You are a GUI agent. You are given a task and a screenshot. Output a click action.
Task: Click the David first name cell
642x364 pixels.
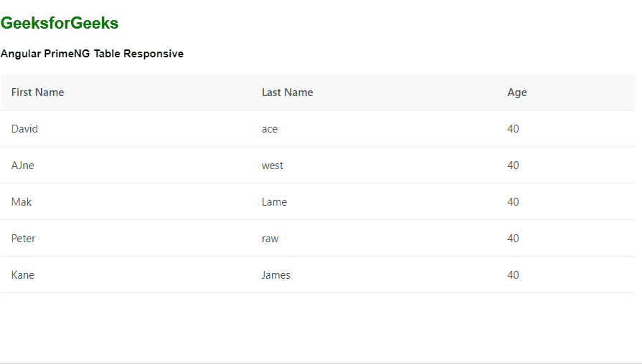click(x=25, y=129)
